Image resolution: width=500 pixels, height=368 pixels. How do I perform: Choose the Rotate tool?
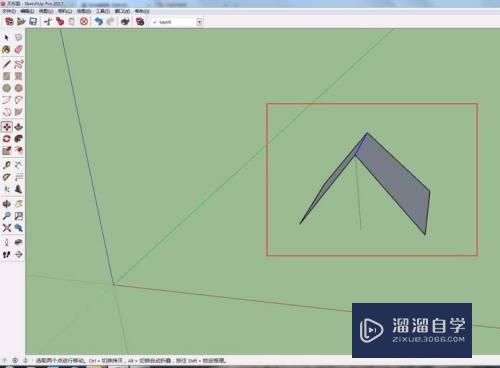click(x=6, y=139)
